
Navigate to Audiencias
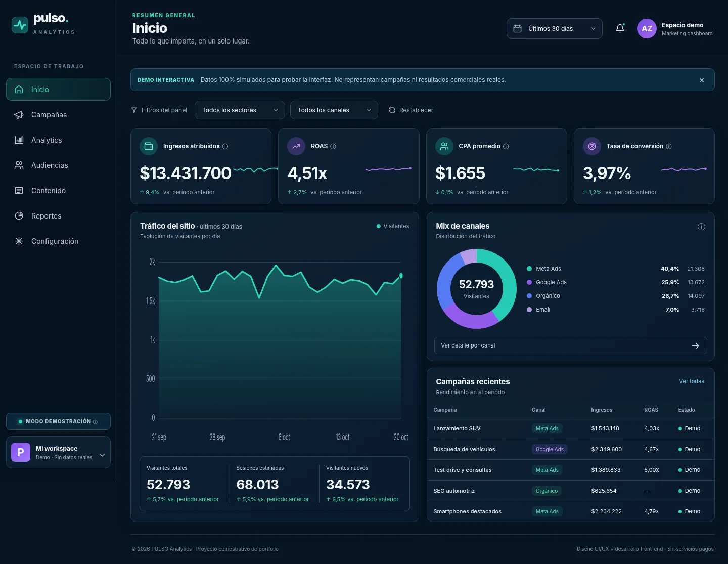tap(58, 165)
